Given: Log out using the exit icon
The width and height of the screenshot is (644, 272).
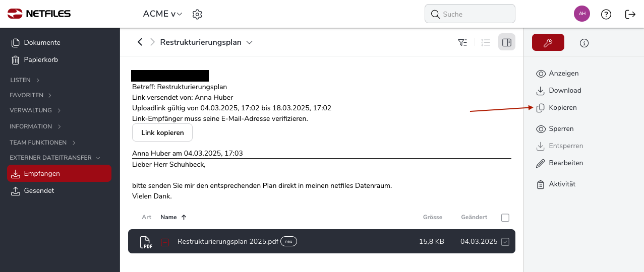Looking at the screenshot, I should [x=630, y=14].
